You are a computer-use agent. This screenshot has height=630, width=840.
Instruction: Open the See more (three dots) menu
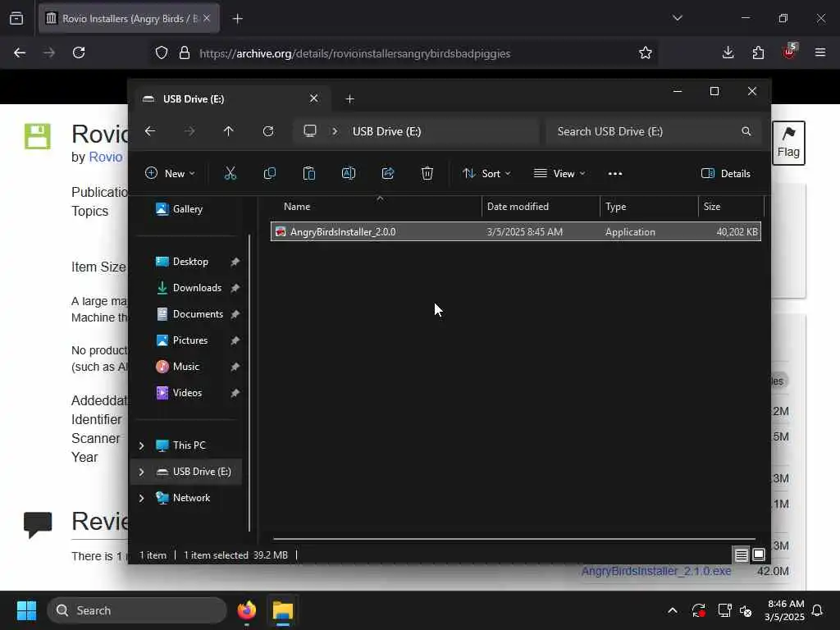(615, 174)
